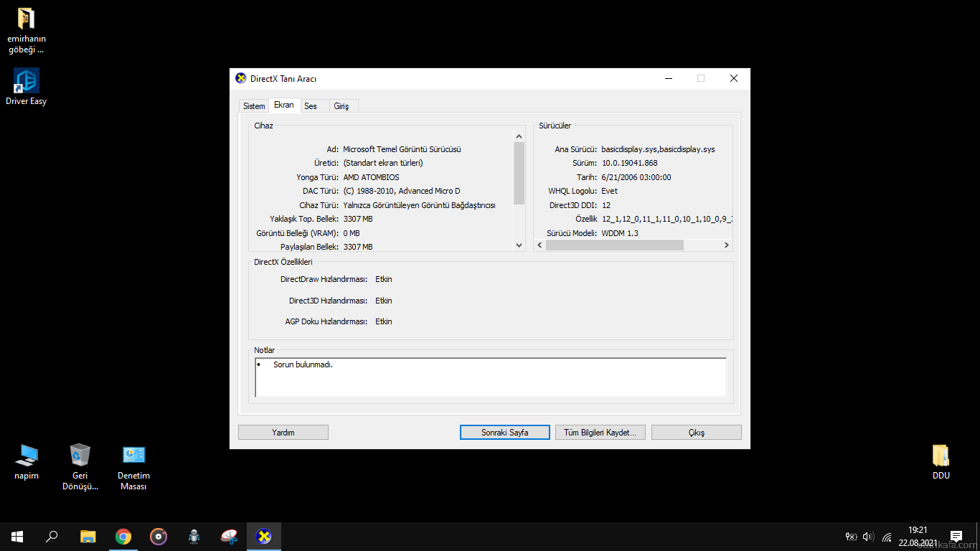Click 'Sorun bulunmadı.' note text
Screen dimensions: 980x551
click(303, 364)
